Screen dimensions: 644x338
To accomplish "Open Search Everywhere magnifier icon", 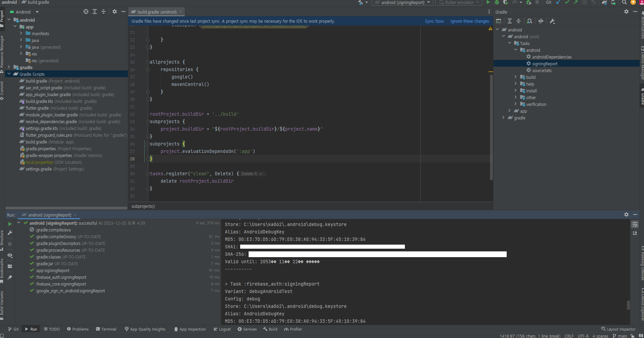I will tap(624, 2).
